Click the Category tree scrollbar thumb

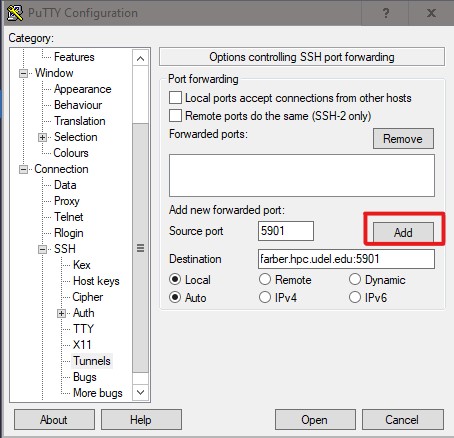pos(140,248)
